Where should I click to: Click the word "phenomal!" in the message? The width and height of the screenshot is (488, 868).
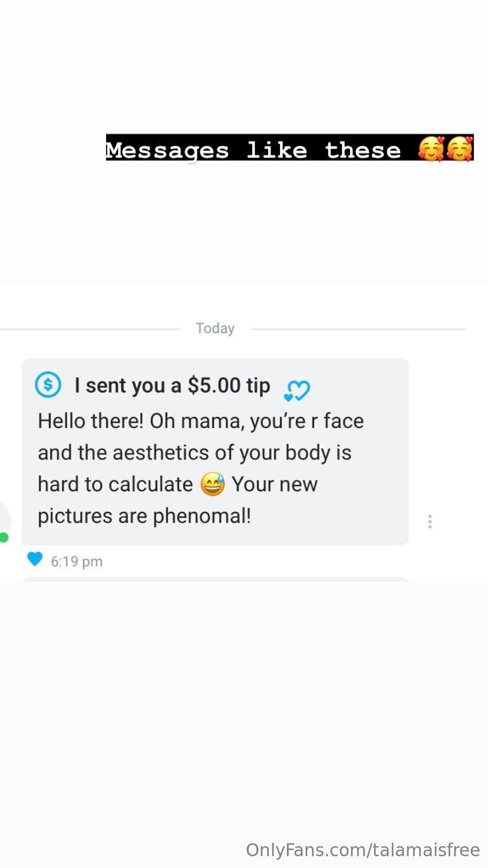(202, 516)
